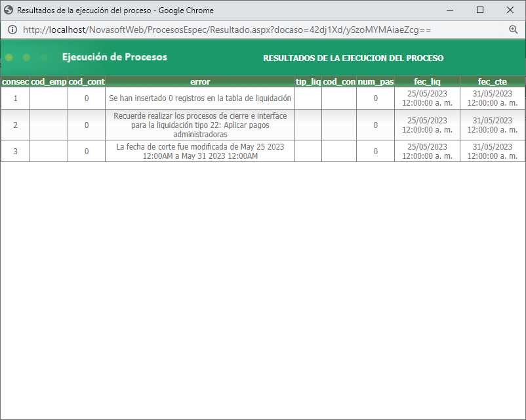The image size is (526, 420).
Task: Click the num_pas value in row 2
Action: (374, 125)
